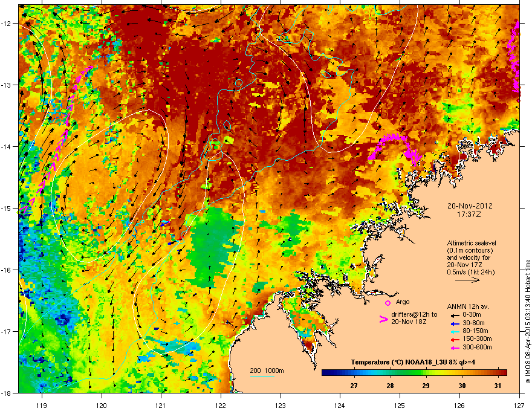Click the red 150-300m ANMN arrow symbol
The image size is (532, 411).
pyautogui.click(x=455, y=340)
